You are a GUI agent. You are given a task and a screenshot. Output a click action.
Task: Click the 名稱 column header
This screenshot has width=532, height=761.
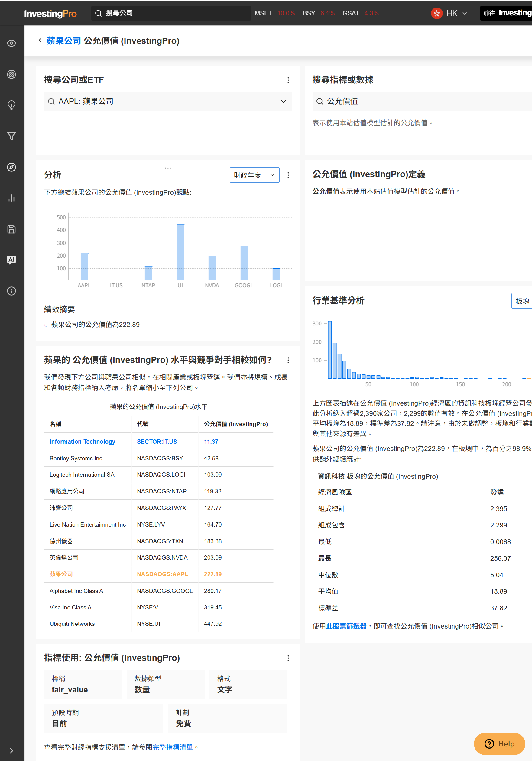tap(55, 424)
